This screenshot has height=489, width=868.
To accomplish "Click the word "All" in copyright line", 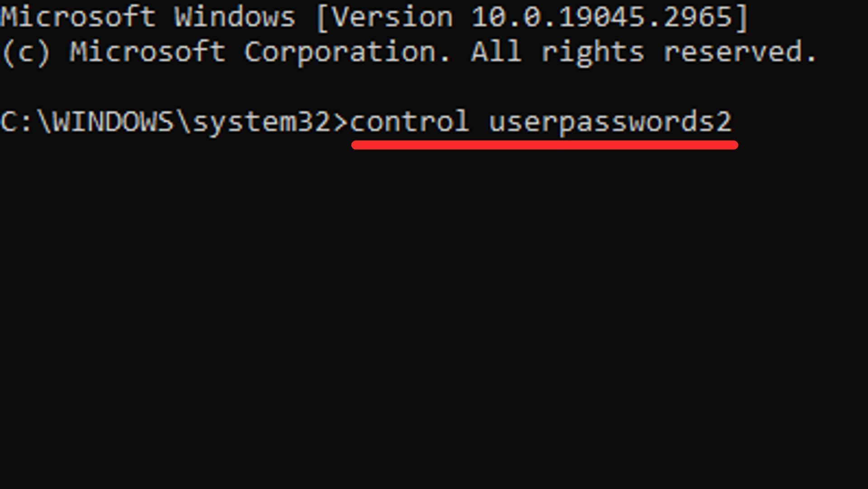I will [496, 52].
